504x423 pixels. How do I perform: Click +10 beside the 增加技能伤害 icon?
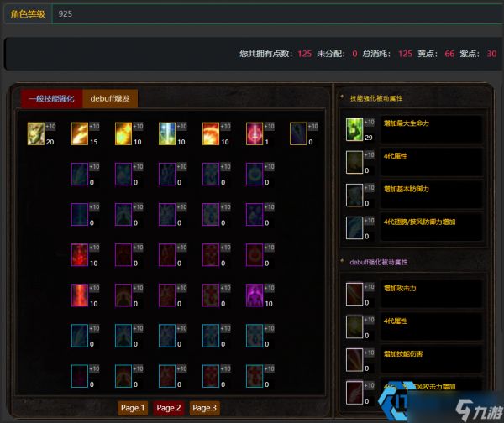pos(370,352)
